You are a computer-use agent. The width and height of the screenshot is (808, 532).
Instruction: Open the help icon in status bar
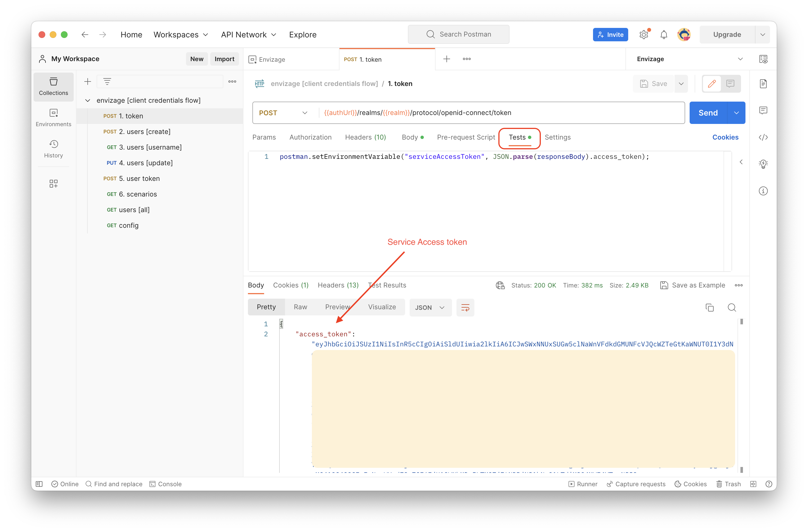pos(769,484)
